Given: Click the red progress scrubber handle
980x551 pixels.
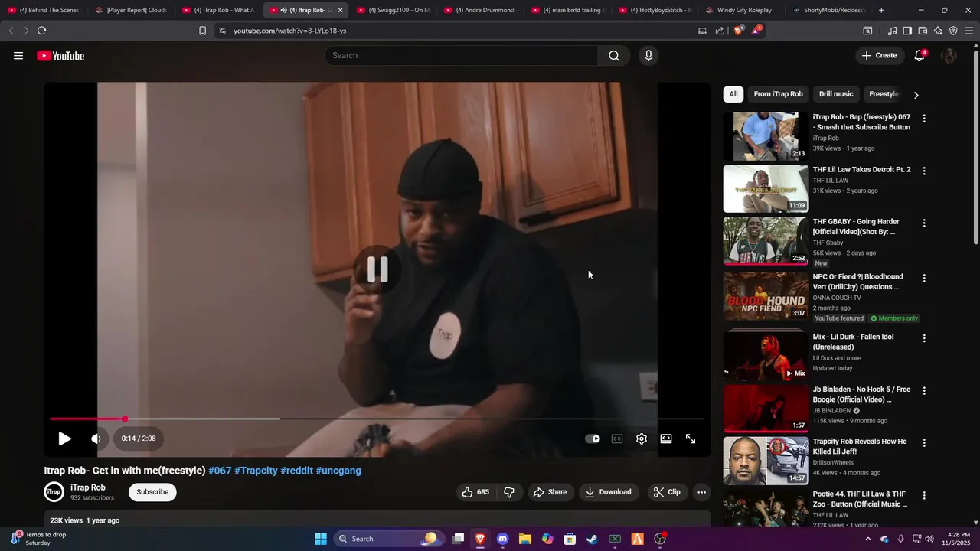Looking at the screenshot, I should [x=124, y=419].
